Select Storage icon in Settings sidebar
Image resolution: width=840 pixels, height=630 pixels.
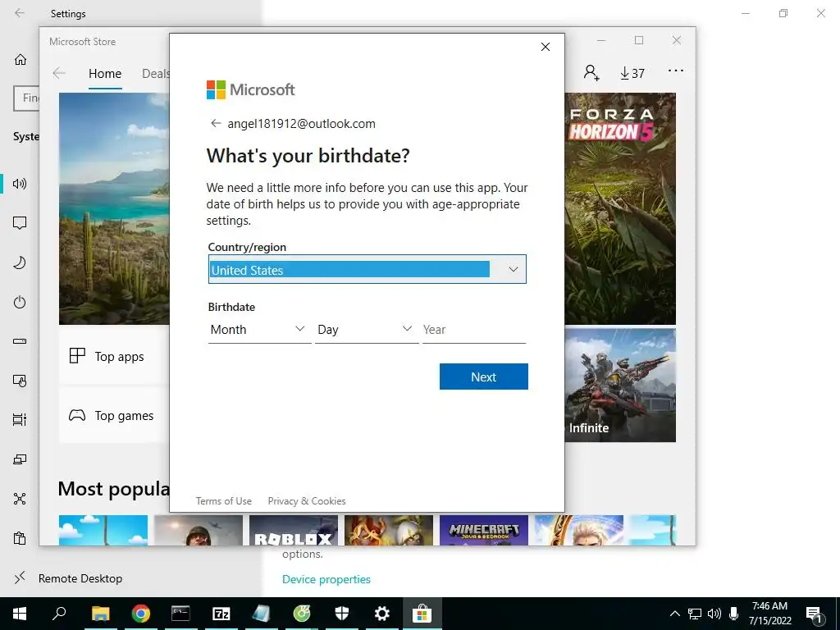20,341
